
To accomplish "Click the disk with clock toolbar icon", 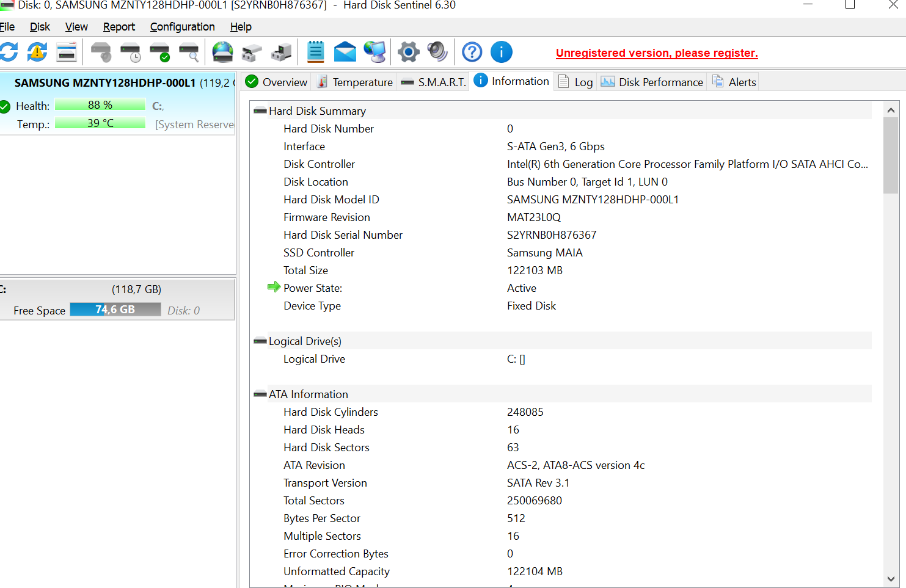I will click(x=130, y=53).
